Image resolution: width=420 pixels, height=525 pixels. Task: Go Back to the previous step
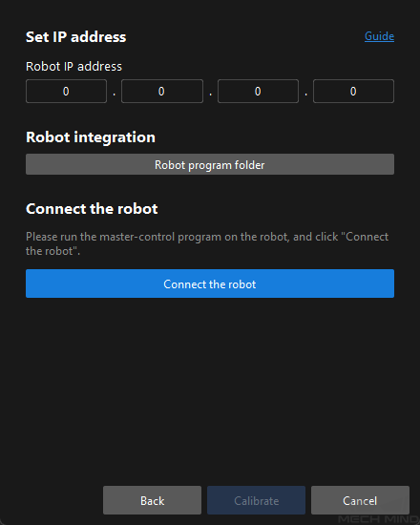[152, 500]
